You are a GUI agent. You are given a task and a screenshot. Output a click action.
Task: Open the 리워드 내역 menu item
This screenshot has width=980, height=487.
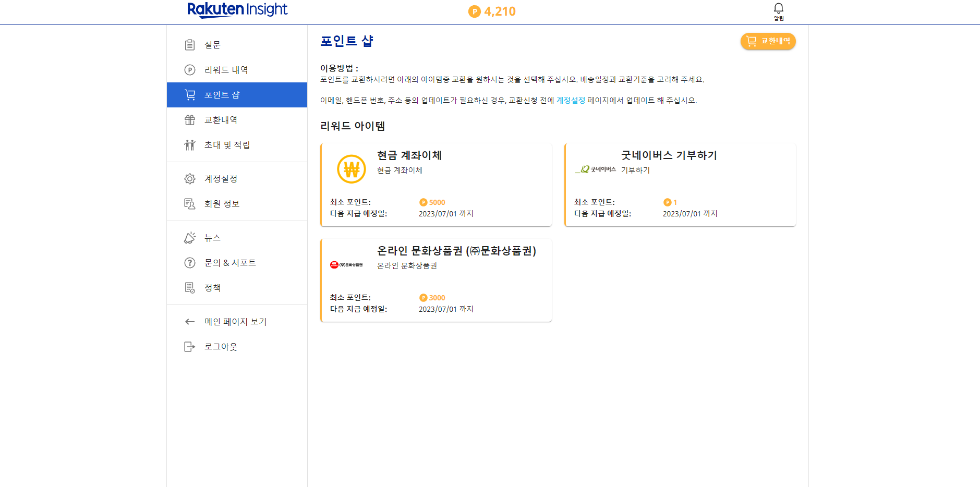[x=237, y=70]
